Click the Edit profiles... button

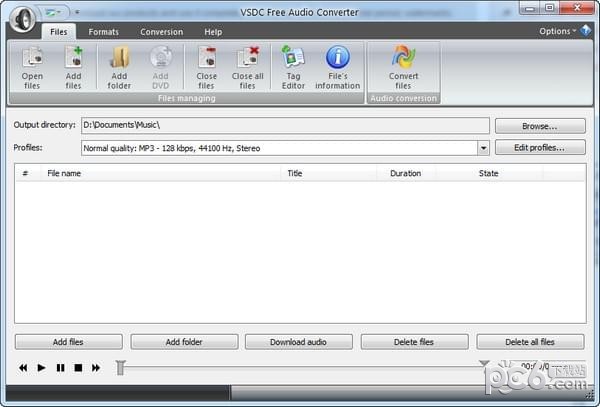tap(540, 148)
